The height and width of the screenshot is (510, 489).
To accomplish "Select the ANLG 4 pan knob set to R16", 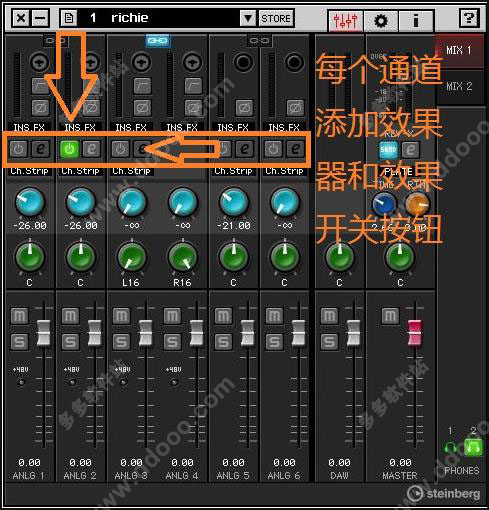I will point(183,257).
